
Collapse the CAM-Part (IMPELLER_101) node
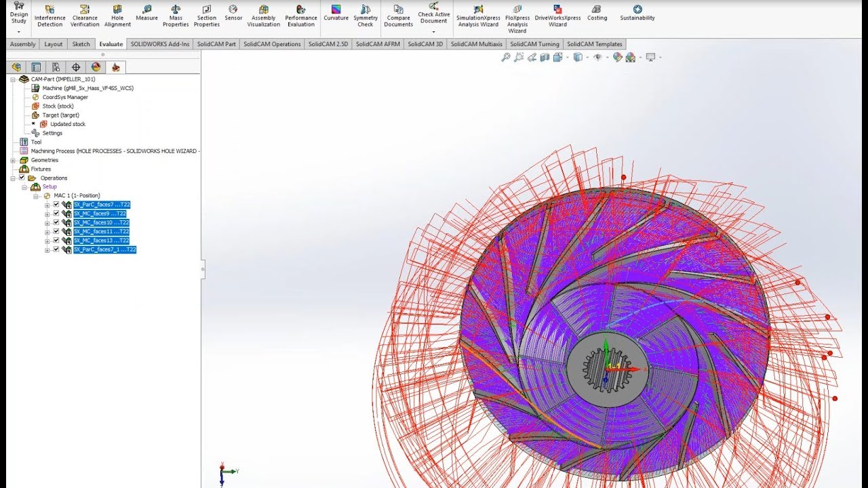13,79
